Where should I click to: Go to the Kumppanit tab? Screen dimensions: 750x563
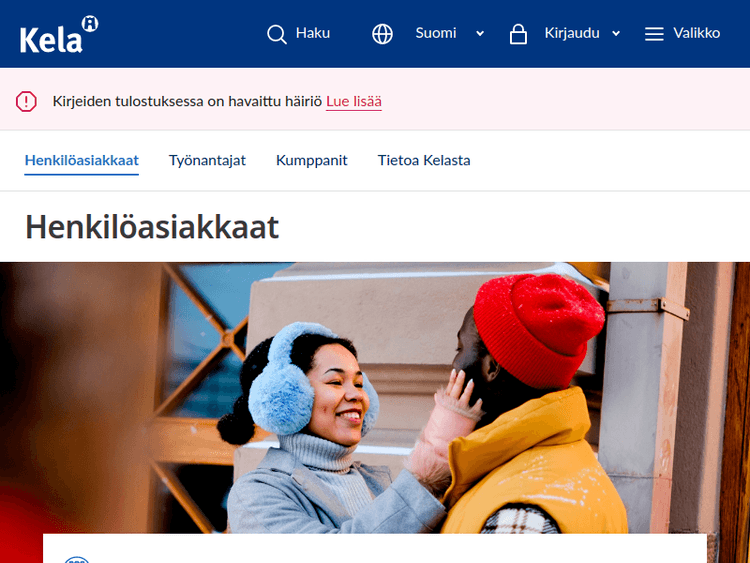pyautogui.click(x=312, y=160)
